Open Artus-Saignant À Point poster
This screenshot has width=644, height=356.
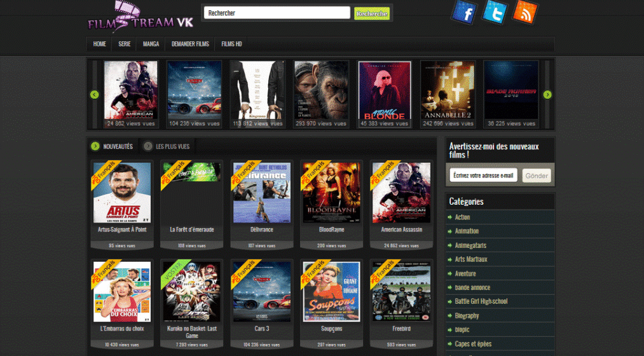point(122,193)
